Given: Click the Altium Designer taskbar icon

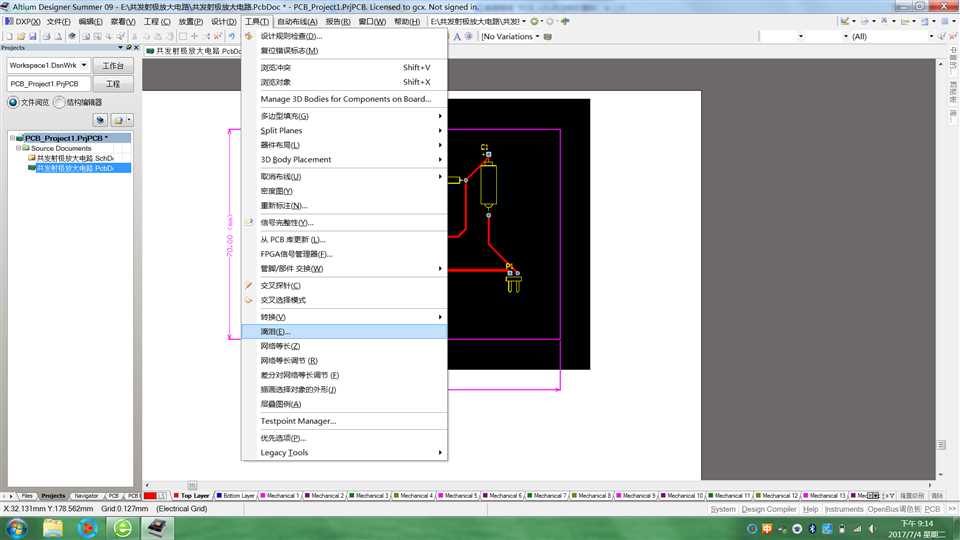Looking at the screenshot, I should click(x=157, y=528).
